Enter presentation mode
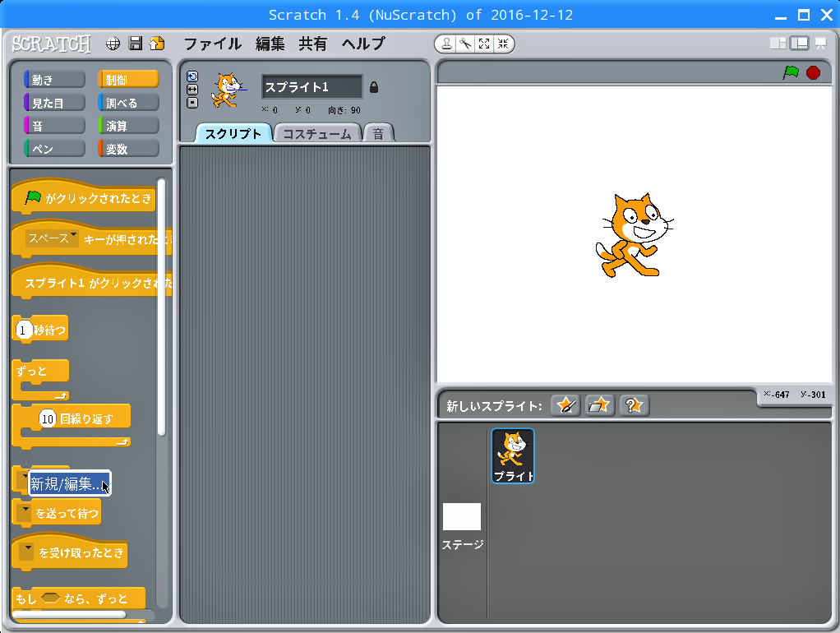 pos(820,44)
